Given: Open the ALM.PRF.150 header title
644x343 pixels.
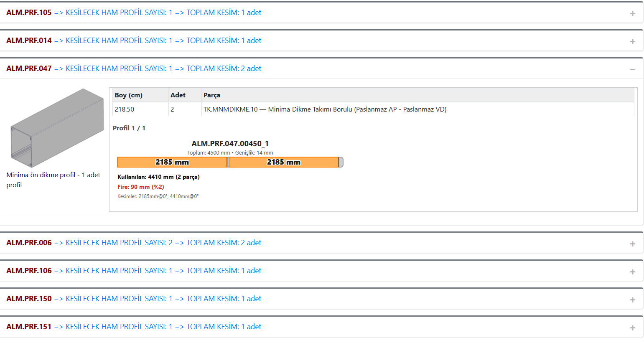Looking at the screenshot, I should coord(134,299).
